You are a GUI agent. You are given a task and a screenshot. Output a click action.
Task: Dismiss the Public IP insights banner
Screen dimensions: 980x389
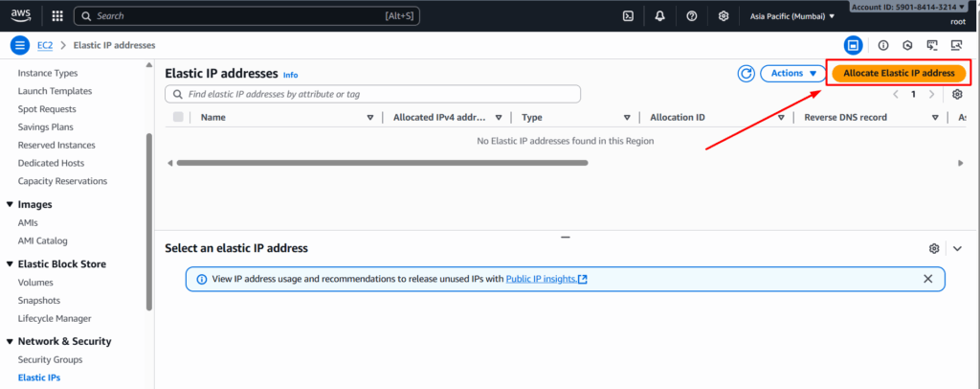click(928, 279)
